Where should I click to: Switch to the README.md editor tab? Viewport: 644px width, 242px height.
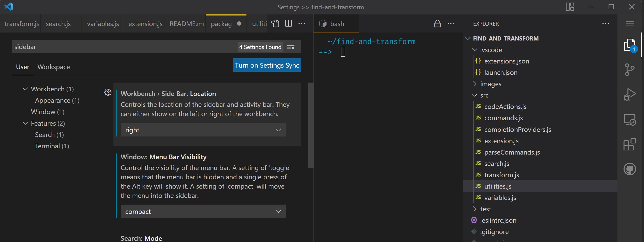[x=187, y=24]
